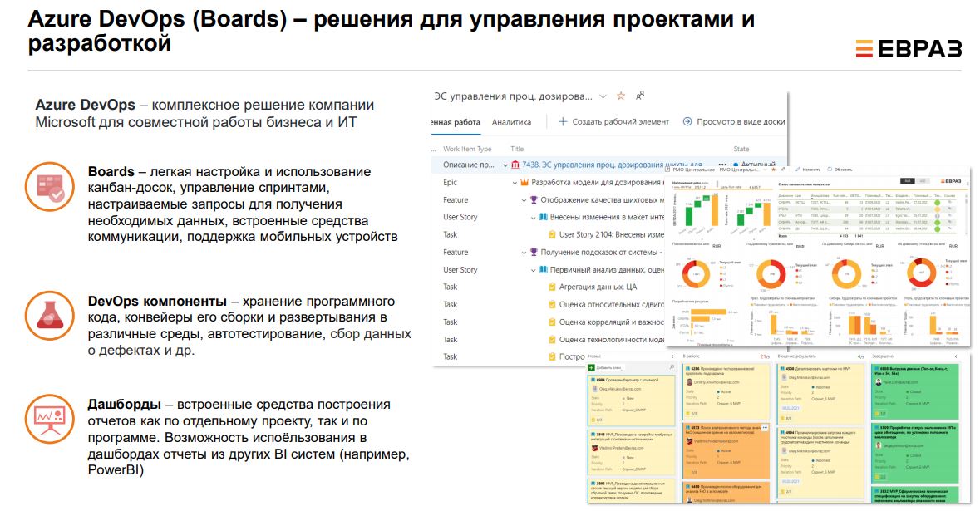Open the query title dropdown chevron
The height and width of the screenshot is (511, 980).
[x=603, y=96]
